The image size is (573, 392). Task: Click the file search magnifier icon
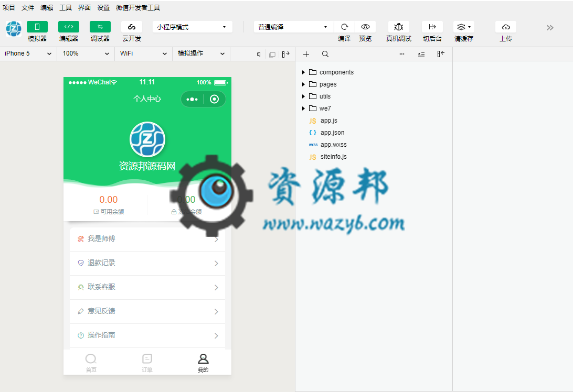[325, 55]
